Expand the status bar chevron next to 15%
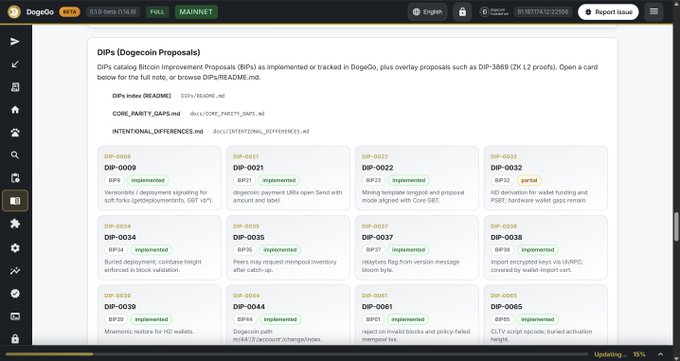Screen dimensions: 680x361 660,354
